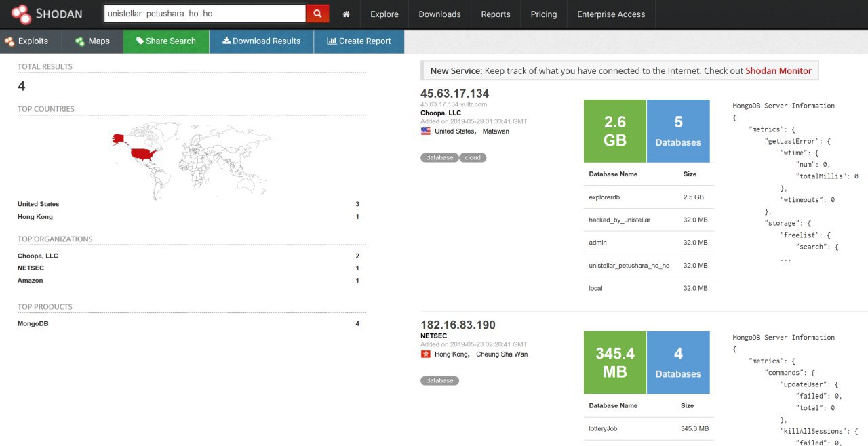Open the Explore menu item

(384, 14)
